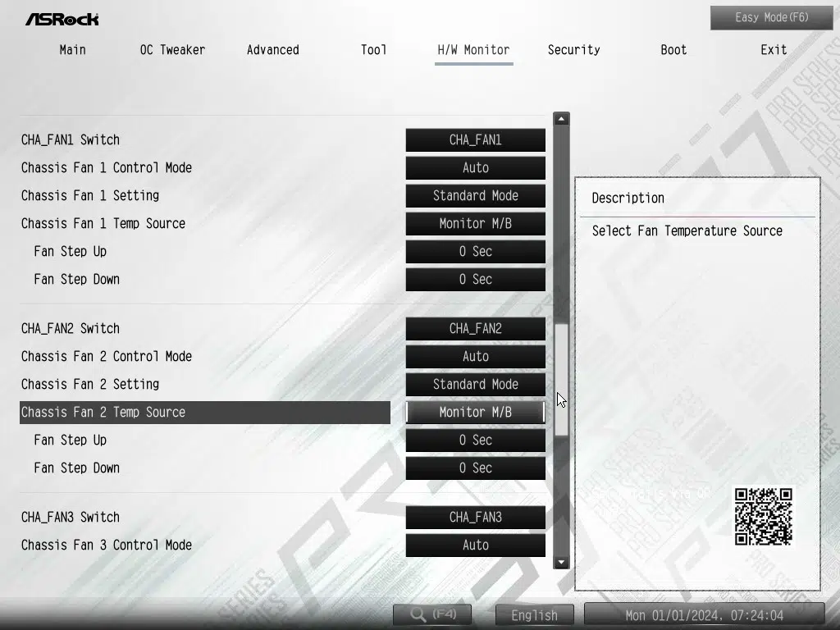Go to the Boot tab
840x630 pixels.
[x=673, y=50]
